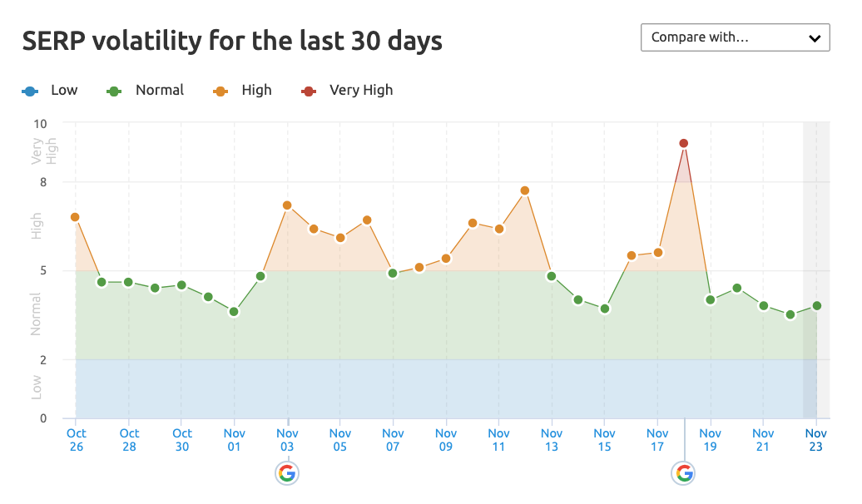Click the Google update icon near Nov 18
Screen dimensions: 862x504
click(684, 473)
